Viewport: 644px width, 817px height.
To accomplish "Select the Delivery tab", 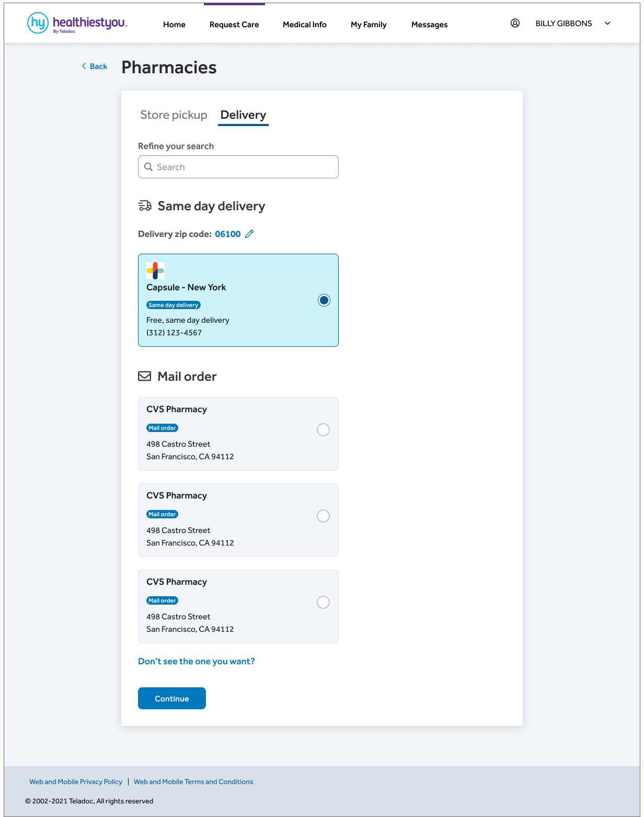I will point(243,115).
